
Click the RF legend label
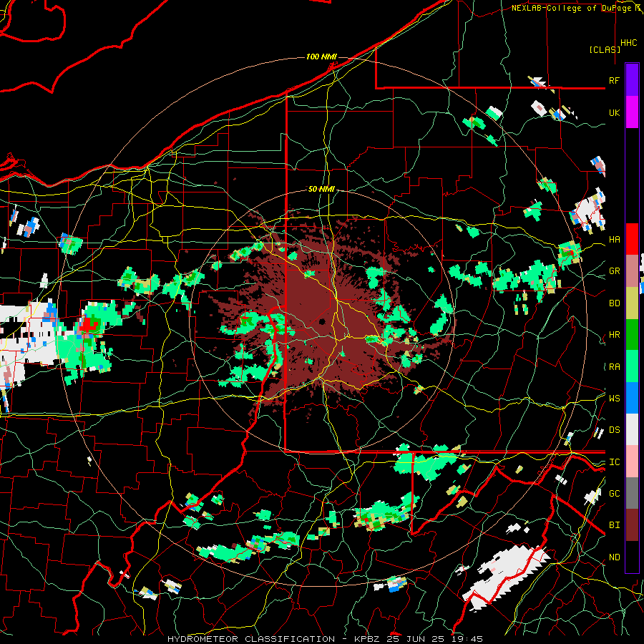point(614,80)
